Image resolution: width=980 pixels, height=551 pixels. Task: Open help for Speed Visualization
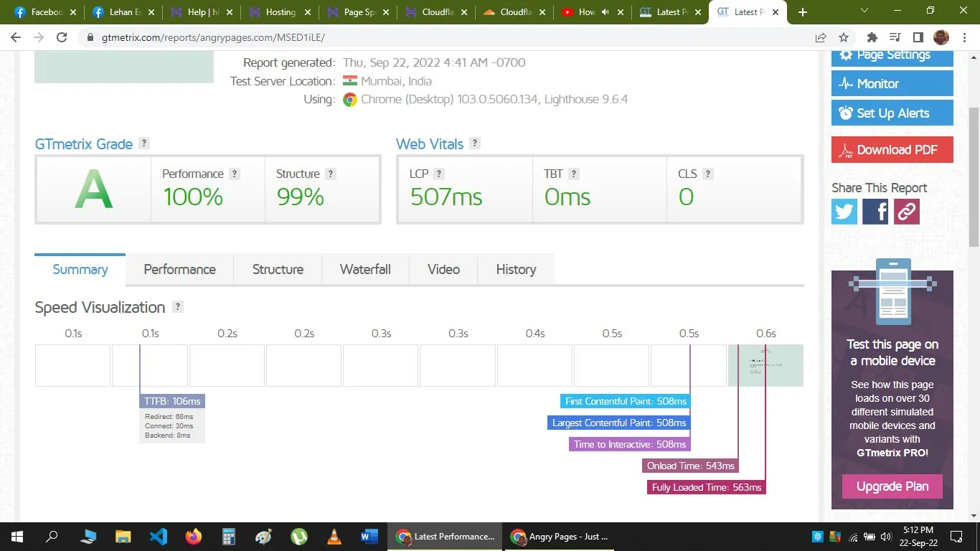click(x=178, y=306)
